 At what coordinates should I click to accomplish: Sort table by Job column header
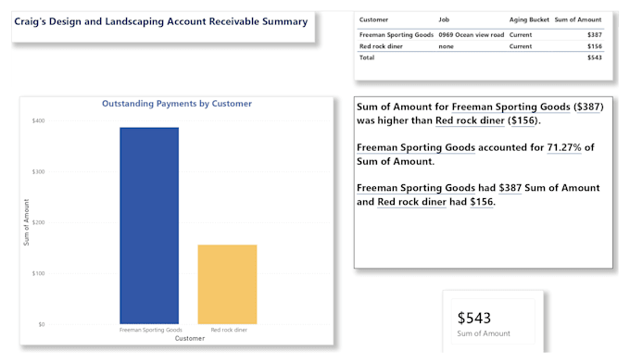444,19
